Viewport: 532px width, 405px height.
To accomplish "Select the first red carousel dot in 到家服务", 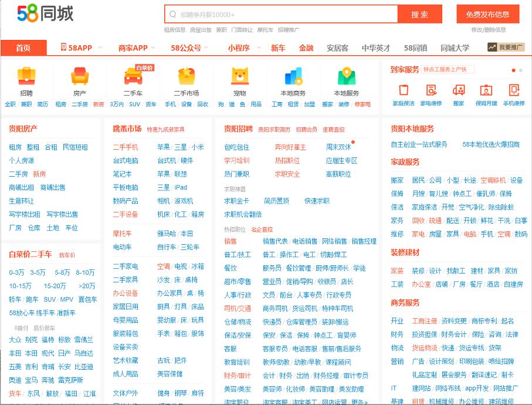I will point(514,70).
